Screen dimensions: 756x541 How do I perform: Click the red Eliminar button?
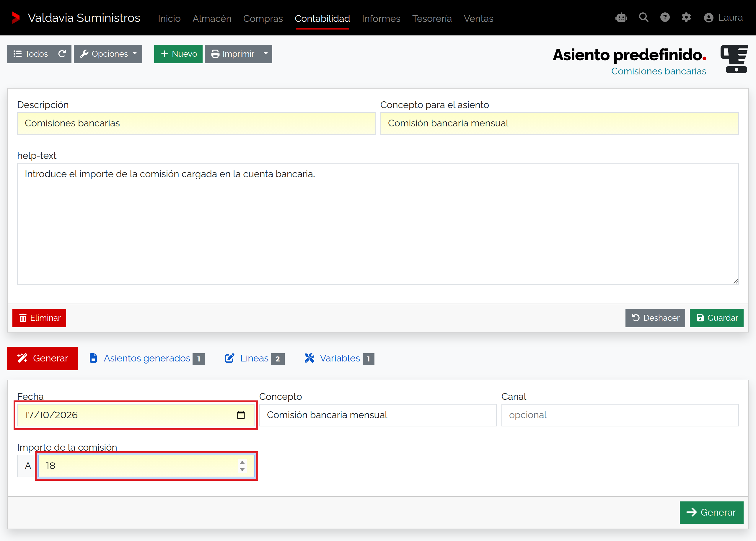[x=39, y=318]
